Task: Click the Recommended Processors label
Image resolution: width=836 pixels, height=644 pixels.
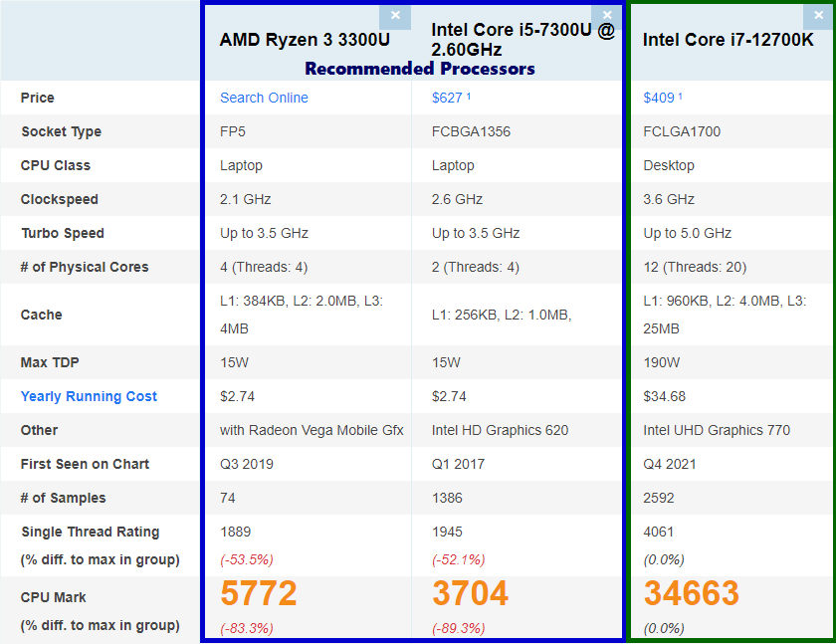Action: pyautogui.click(x=419, y=69)
